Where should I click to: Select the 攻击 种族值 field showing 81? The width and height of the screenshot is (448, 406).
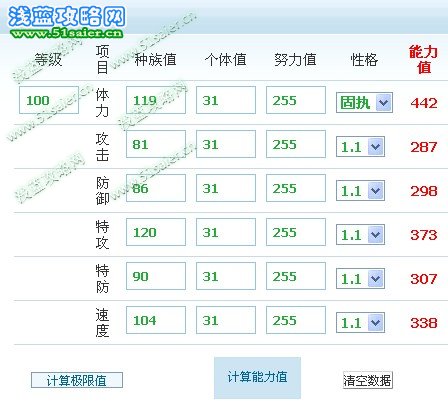click(x=156, y=144)
